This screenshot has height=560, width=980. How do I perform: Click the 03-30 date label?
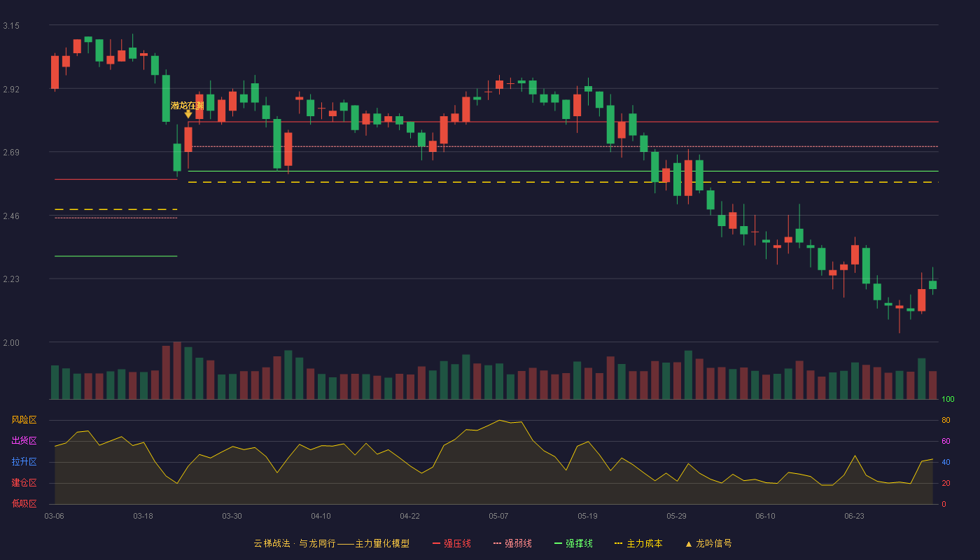pos(232,516)
